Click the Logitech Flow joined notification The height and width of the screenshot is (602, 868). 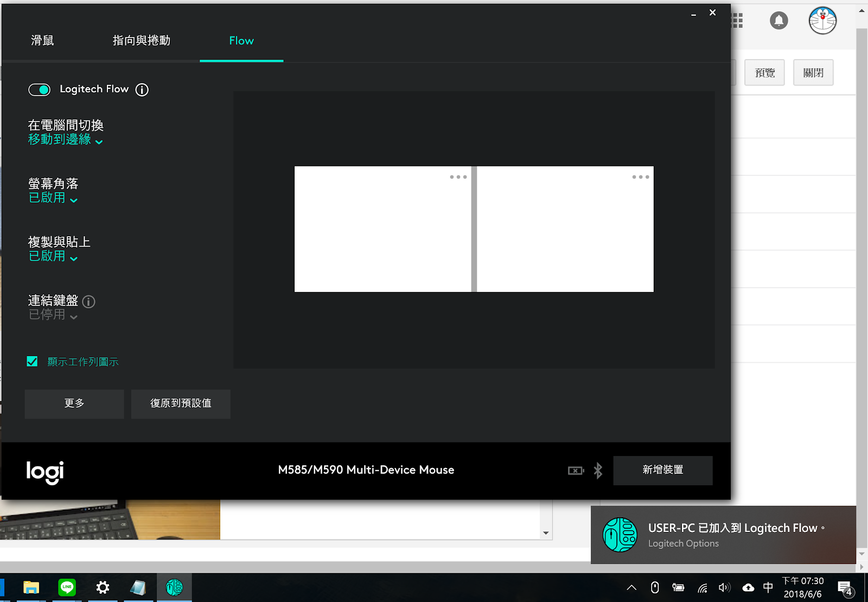723,535
